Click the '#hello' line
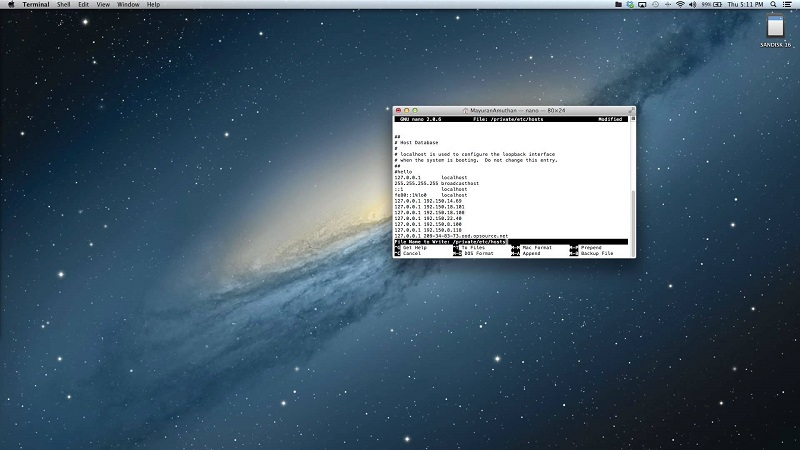The width and height of the screenshot is (800, 450). pyautogui.click(x=403, y=172)
